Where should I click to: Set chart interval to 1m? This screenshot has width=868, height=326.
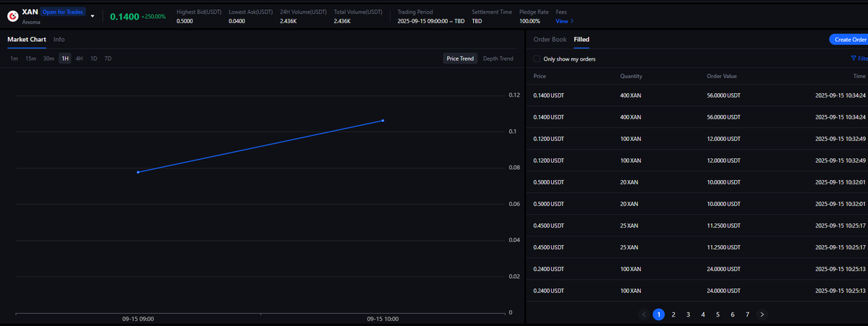(x=14, y=59)
